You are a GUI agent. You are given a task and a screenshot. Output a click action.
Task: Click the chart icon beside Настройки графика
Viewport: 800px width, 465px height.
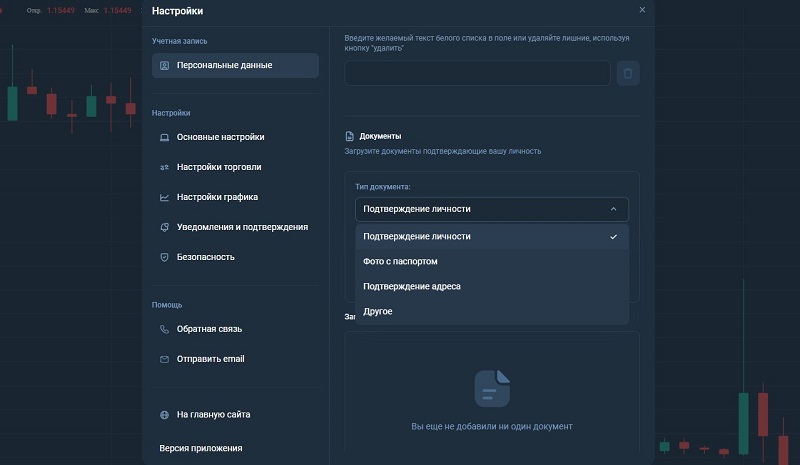[x=164, y=197]
